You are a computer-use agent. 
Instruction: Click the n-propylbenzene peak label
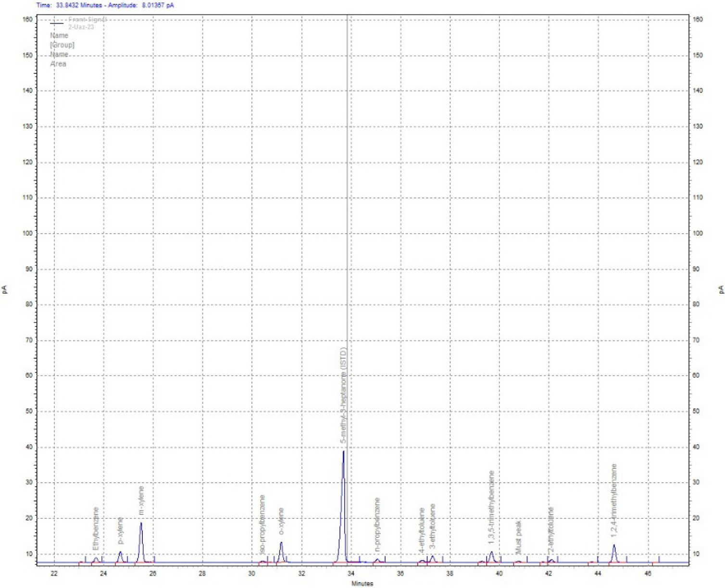click(377, 525)
